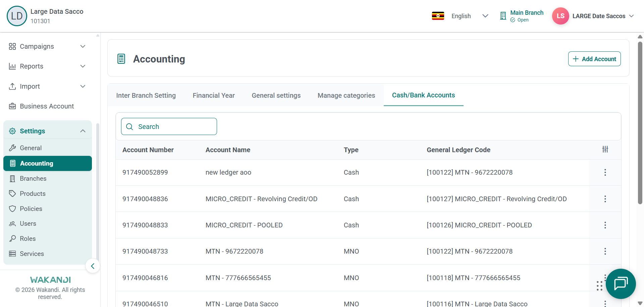Click the Roles key icon

pos(12,238)
